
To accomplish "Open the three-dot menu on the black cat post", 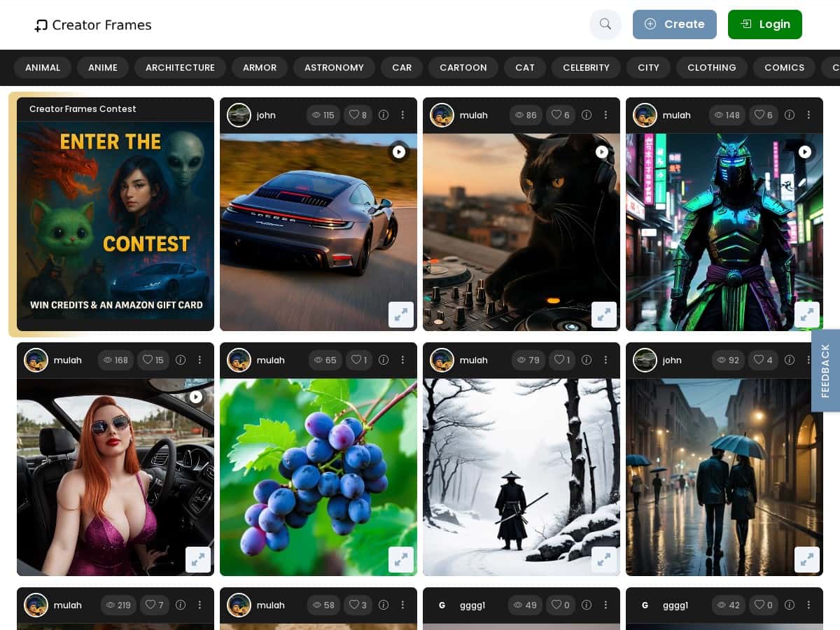I will click(x=606, y=115).
